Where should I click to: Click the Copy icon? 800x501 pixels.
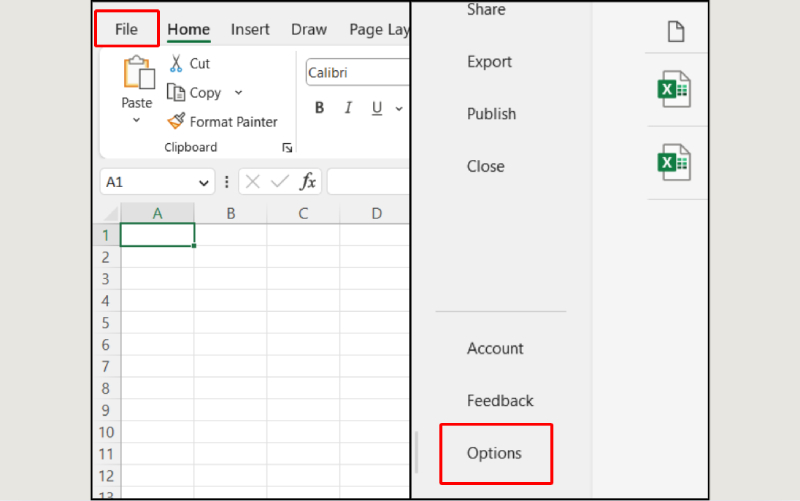point(176,92)
